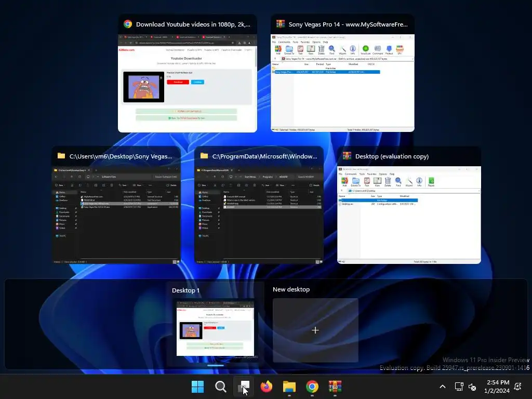Create a New desktop with plus

coord(315,330)
